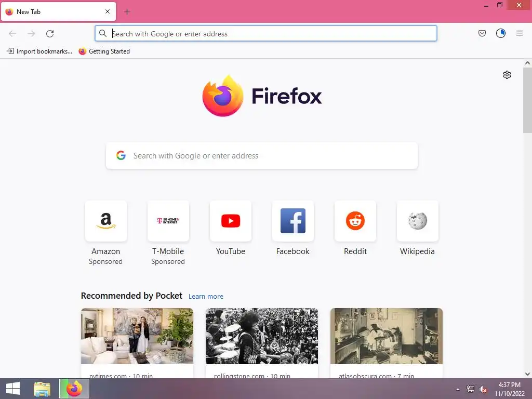This screenshot has width=532, height=399.
Task: Open the Save to Pocket icon
Action: tap(482, 33)
